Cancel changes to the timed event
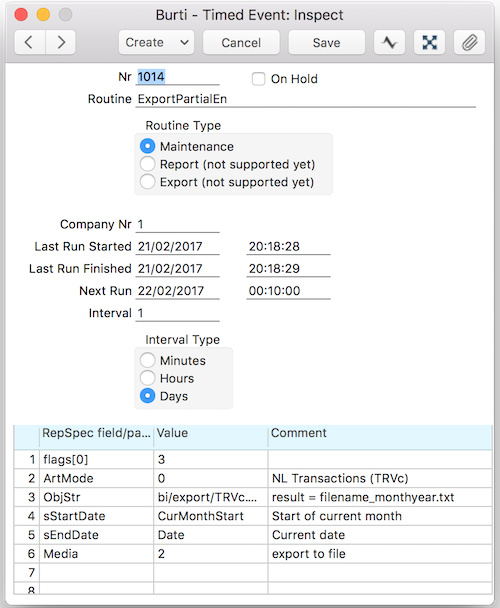This screenshot has height=608, width=500. pyautogui.click(x=241, y=42)
